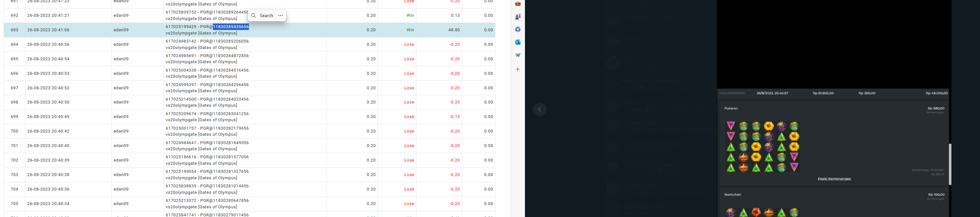The height and width of the screenshot is (217, 980).
Task: Click transaction 617025001757 - PGR@11830282179656
Action: [207, 128]
